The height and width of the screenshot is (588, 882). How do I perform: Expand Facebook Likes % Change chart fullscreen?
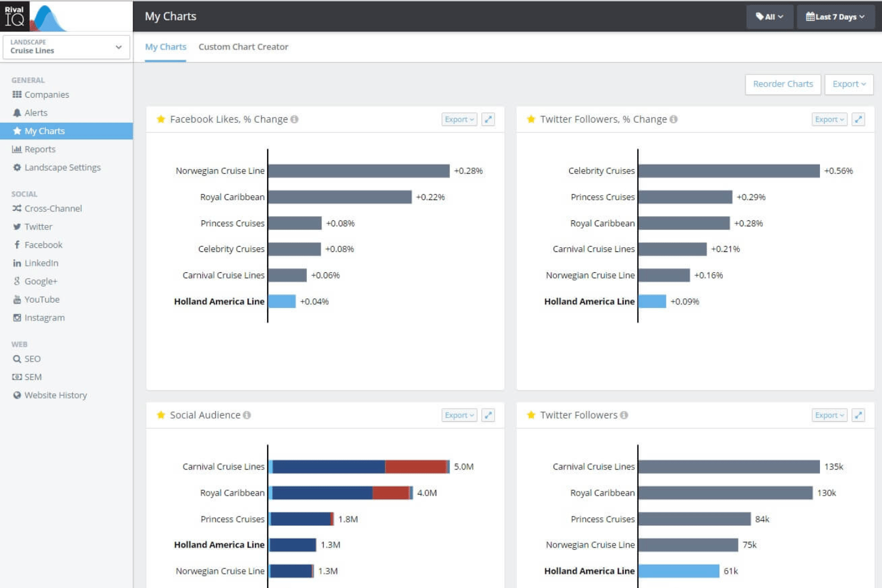488,119
